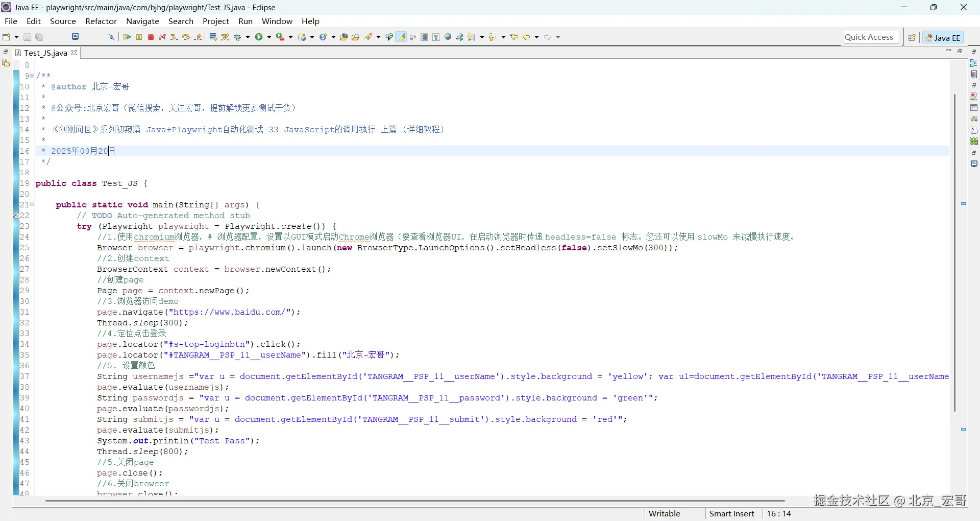980x521 pixels.
Task: Switch to Java EE perspective
Action: pos(943,37)
